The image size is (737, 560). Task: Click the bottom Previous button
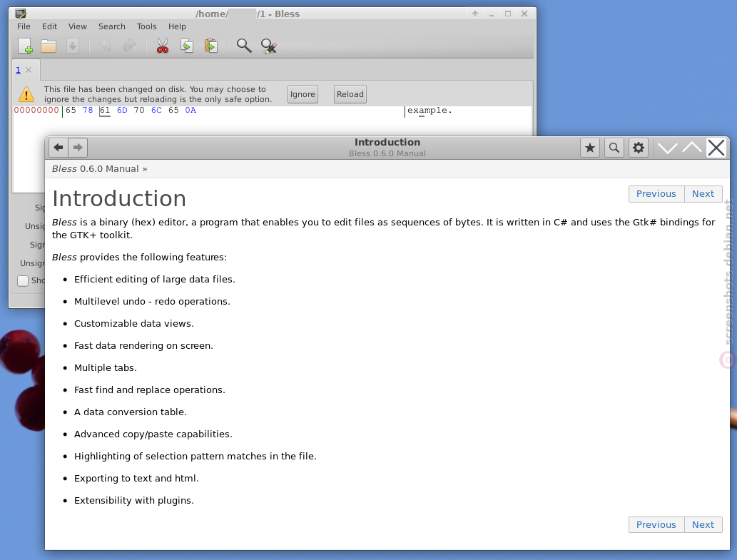tap(656, 525)
